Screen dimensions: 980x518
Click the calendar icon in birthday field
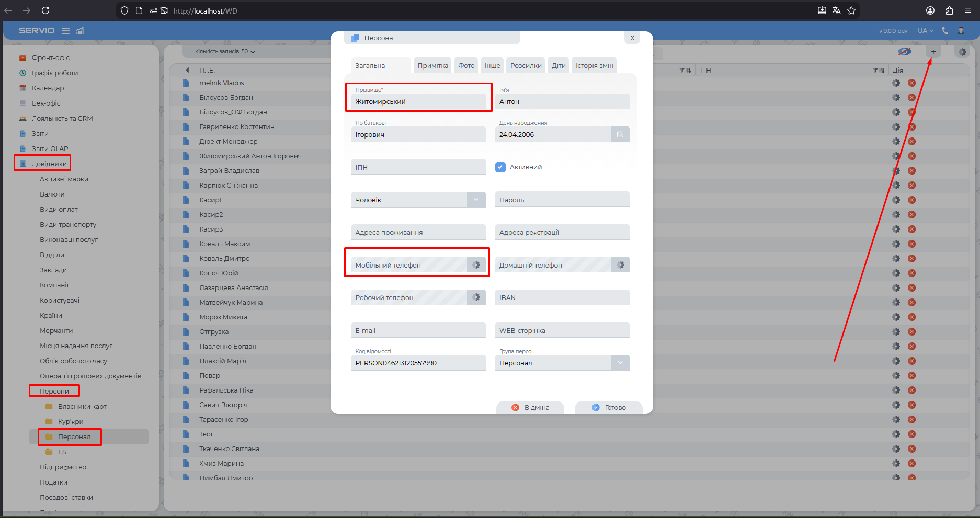click(620, 135)
